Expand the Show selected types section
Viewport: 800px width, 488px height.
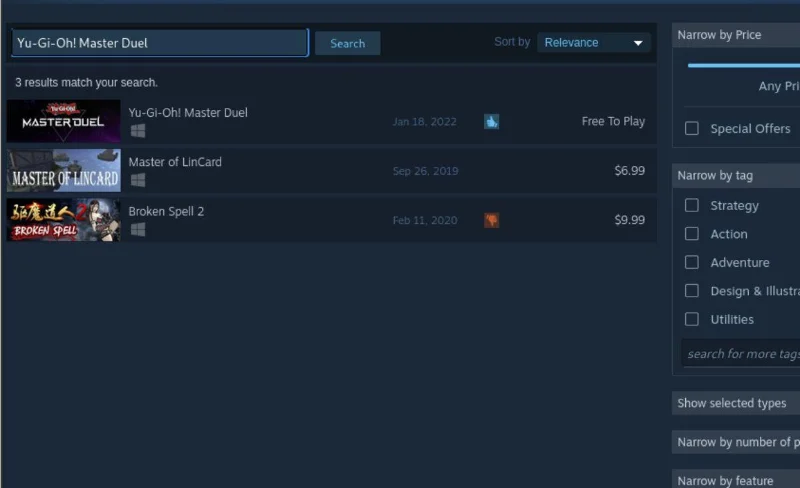pyautogui.click(x=736, y=403)
